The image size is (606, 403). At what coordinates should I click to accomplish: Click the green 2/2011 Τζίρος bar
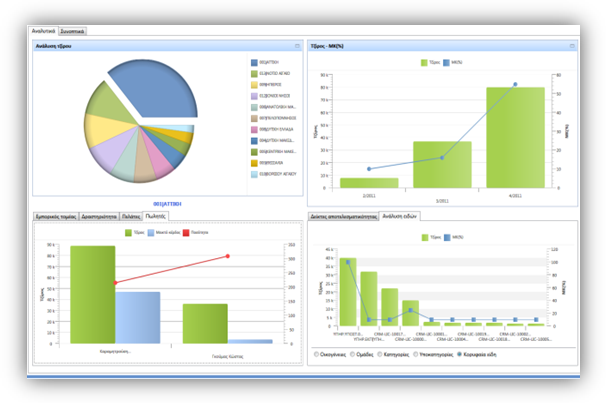click(369, 183)
